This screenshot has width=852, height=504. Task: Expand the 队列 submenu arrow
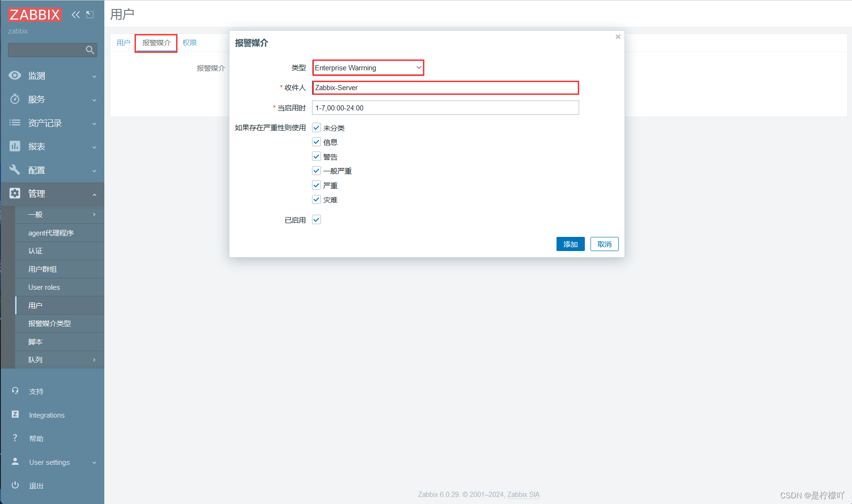(94, 360)
